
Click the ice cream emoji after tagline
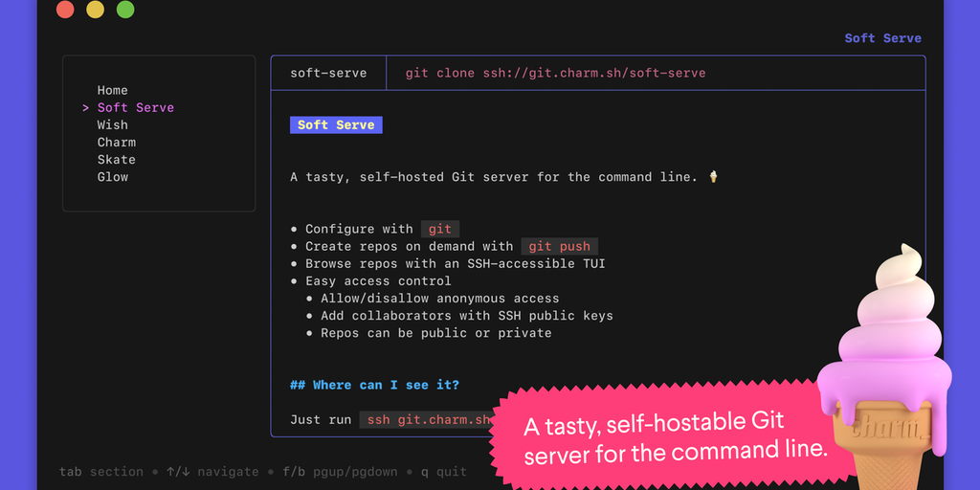pyautogui.click(x=713, y=177)
